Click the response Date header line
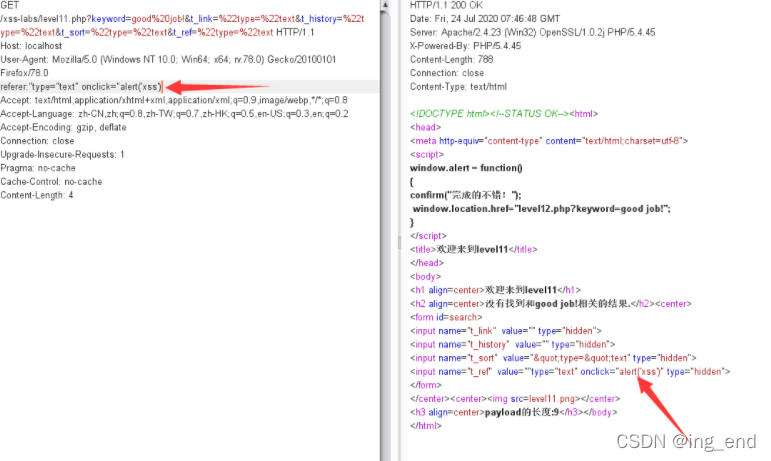The image size is (771, 461). point(485,19)
